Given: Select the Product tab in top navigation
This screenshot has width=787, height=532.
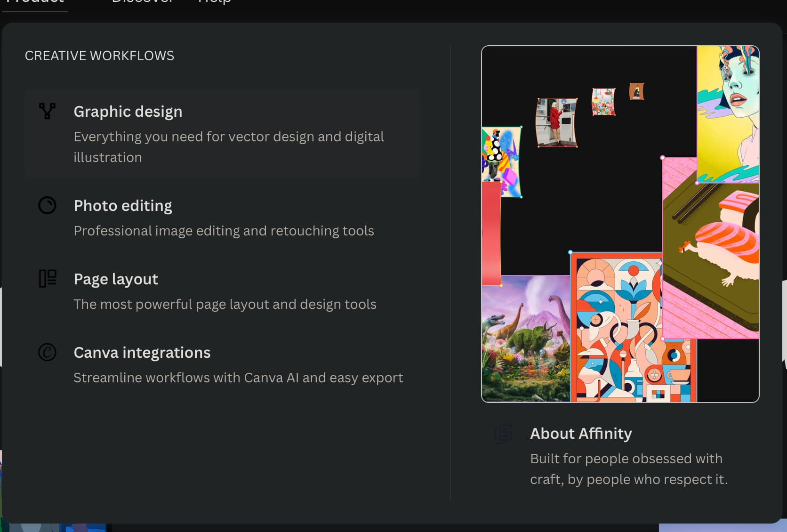Looking at the screenshot, I should [35, 2].
